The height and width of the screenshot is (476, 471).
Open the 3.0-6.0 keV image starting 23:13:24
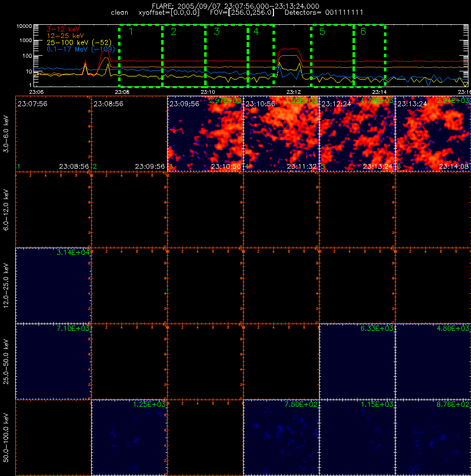[x=434, y=134]
